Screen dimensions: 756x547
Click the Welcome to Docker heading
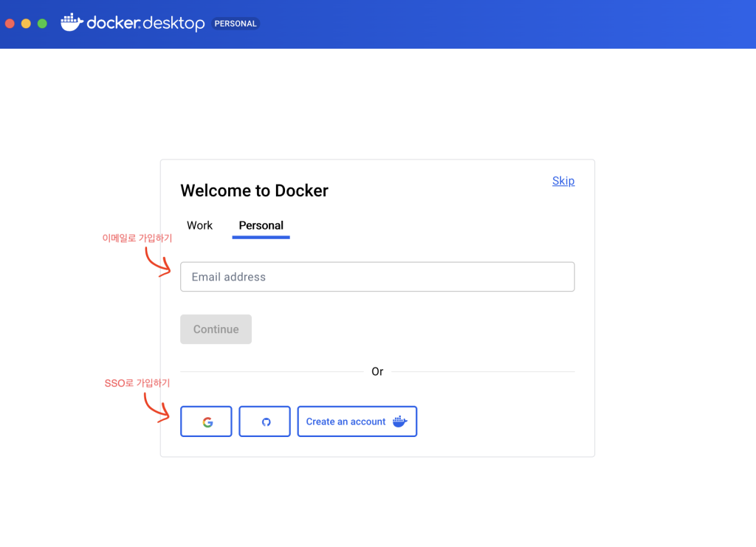[x=254, y=190]
